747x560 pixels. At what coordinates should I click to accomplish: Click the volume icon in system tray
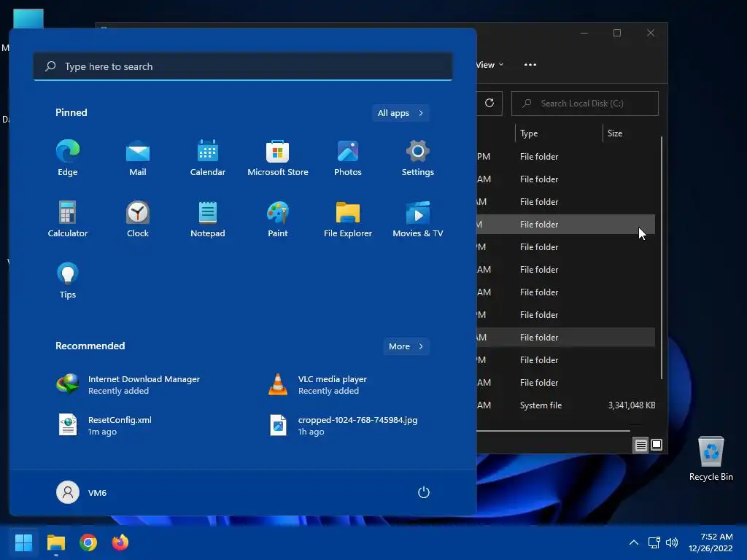coord(672,542)
